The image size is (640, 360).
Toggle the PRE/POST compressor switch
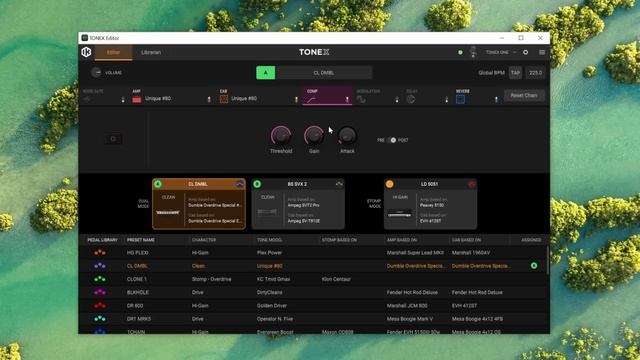392,140
